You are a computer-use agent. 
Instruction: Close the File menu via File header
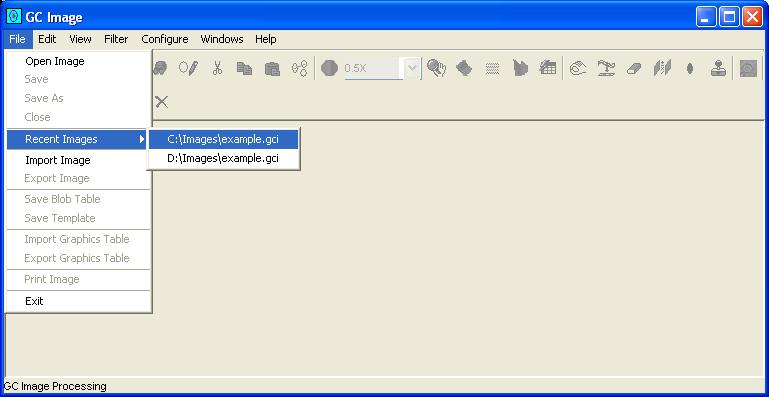click(x=17, y=39)
